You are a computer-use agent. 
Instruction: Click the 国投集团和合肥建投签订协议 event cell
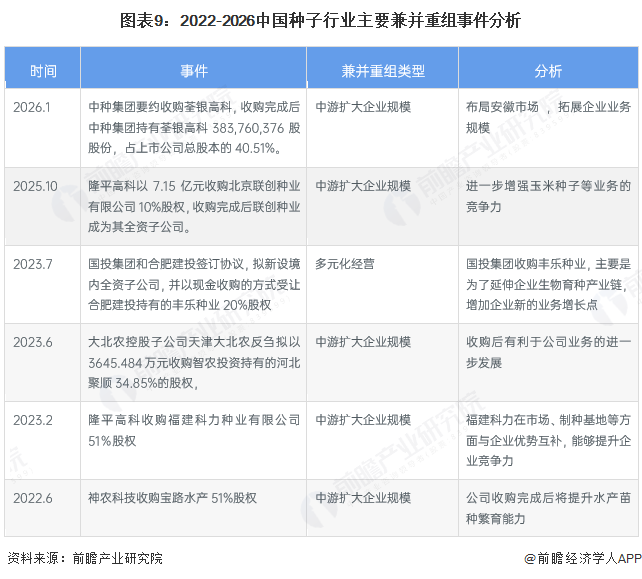coord(194,284)
